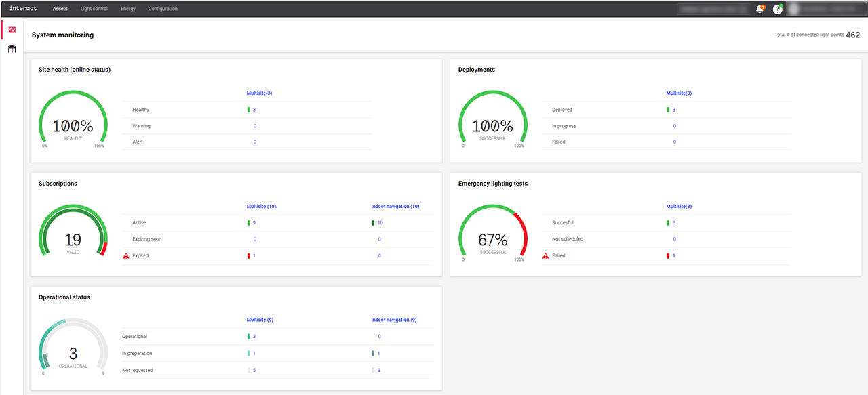Open Multisite (9) in Operational status
Screen dimensions: 868x395
(x=261, y=319)
